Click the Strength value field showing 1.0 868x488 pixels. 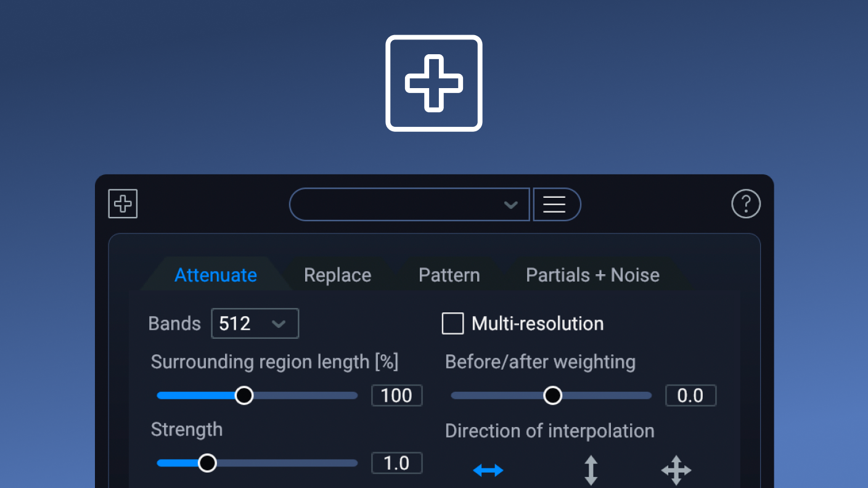[x=396, y=463]
